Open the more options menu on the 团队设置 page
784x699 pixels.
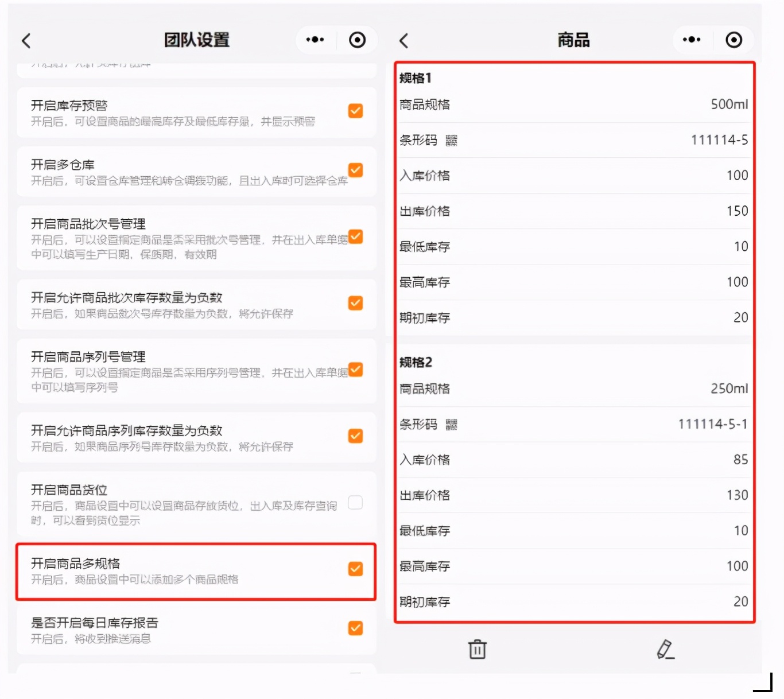coord(315,40)
